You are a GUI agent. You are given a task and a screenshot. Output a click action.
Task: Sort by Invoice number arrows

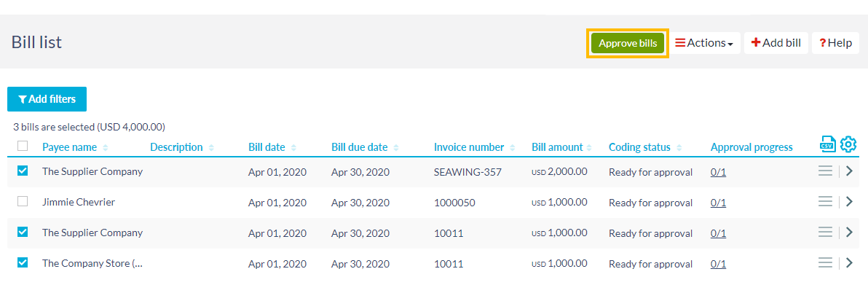pyautogui.click(x=512, y=148)
